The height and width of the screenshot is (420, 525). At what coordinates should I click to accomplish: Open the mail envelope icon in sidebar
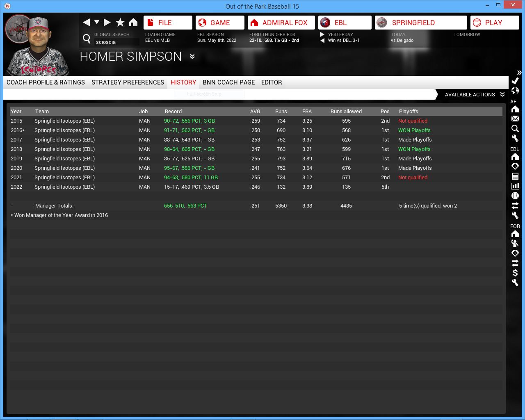(515, 119)
